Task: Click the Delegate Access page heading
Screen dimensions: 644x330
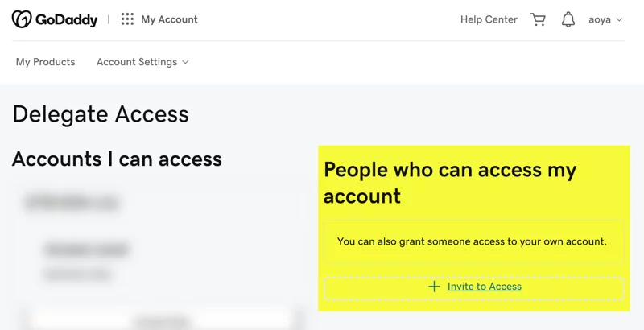Action: (101, 114)
